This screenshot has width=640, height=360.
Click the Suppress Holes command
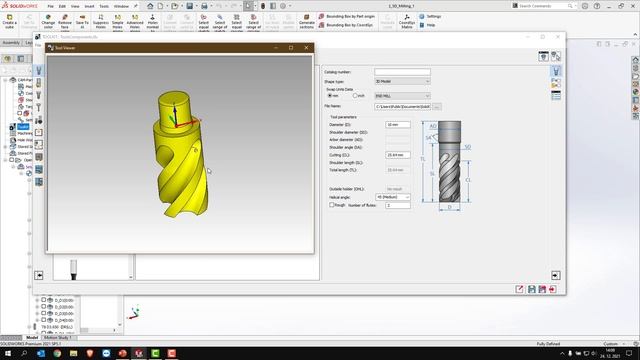coord(100,21)
